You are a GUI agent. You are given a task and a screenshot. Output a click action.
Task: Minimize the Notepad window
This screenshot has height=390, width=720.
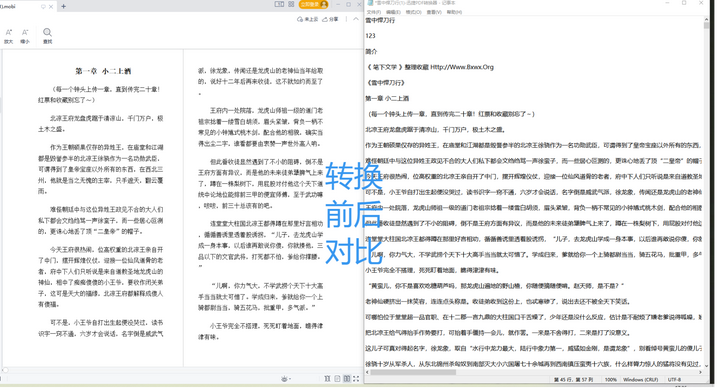667,3
